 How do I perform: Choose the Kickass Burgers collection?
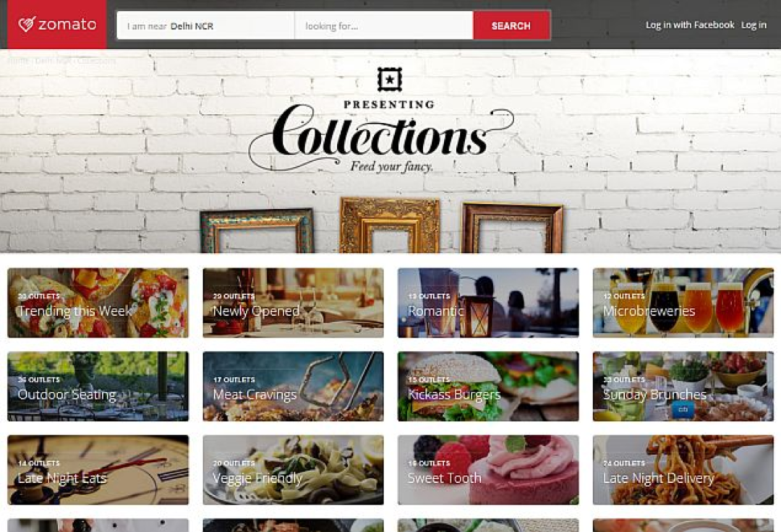point(488,386)
